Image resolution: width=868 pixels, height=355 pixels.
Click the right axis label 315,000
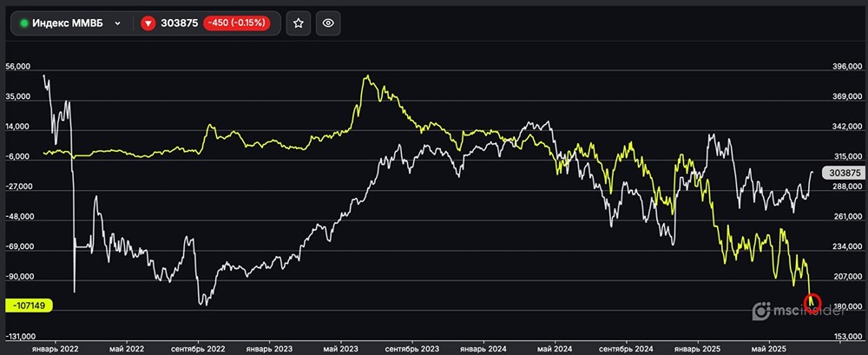pyautogui.click(x=847, y=157)
